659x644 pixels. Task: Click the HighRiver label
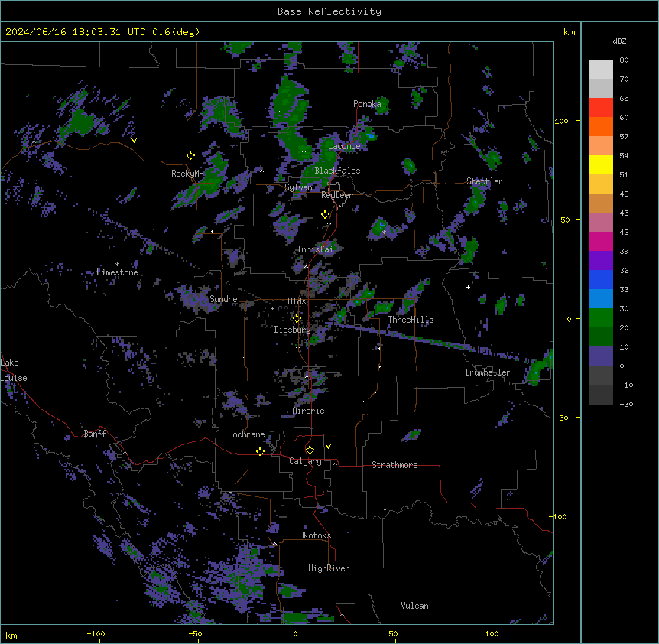pyautogui.click(x=329, y=568)
